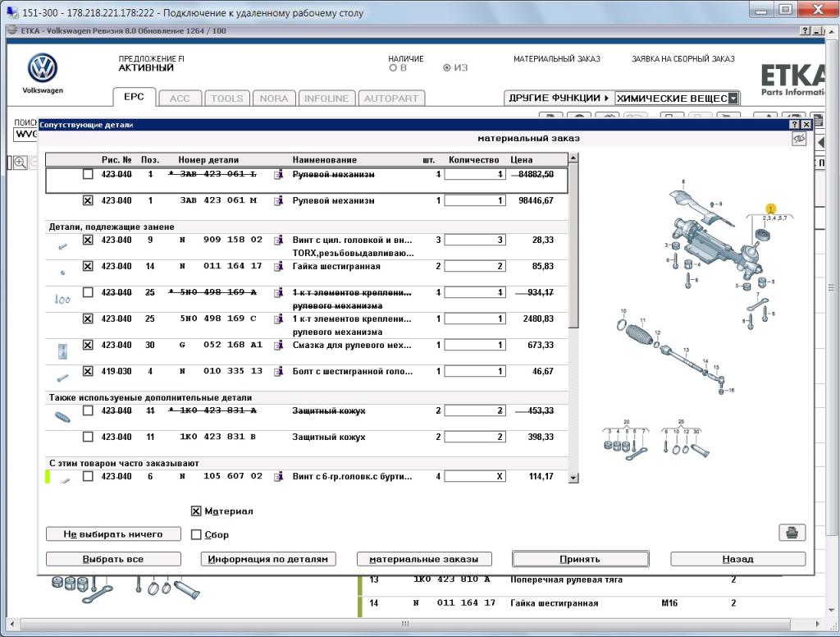840x637 pixels.
Task: Uncheck the box for nut N 011 164 17
Action: (x=88, y=266)
